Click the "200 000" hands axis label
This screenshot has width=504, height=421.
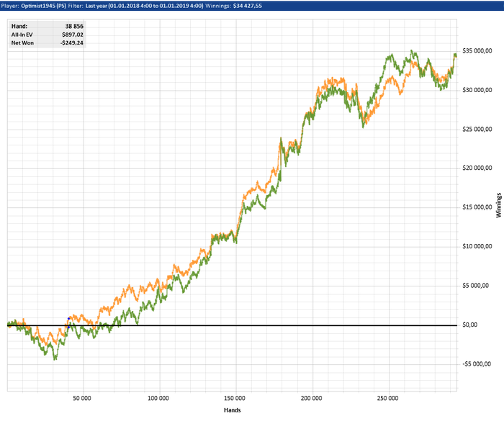click(x=311, y=399)
